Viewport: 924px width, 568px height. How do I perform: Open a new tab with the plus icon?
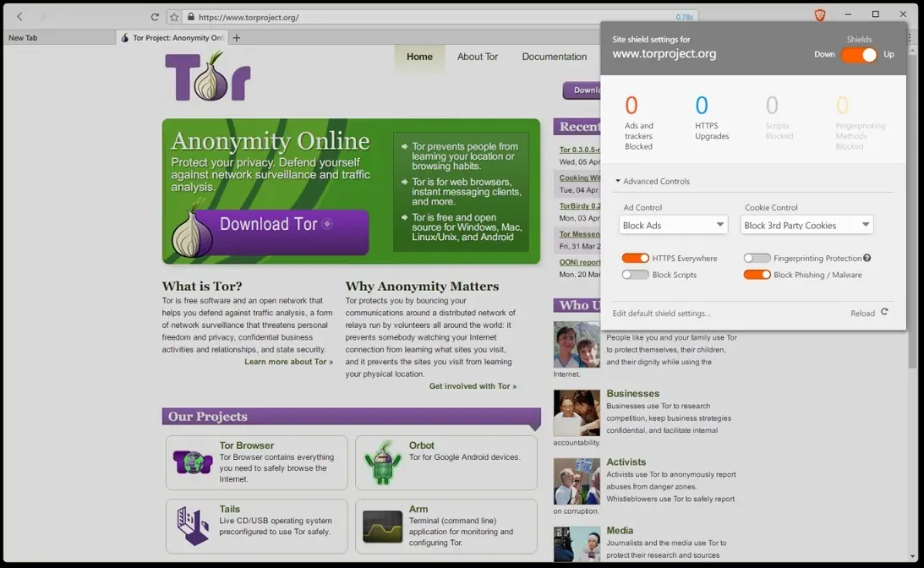pos(237,38)
